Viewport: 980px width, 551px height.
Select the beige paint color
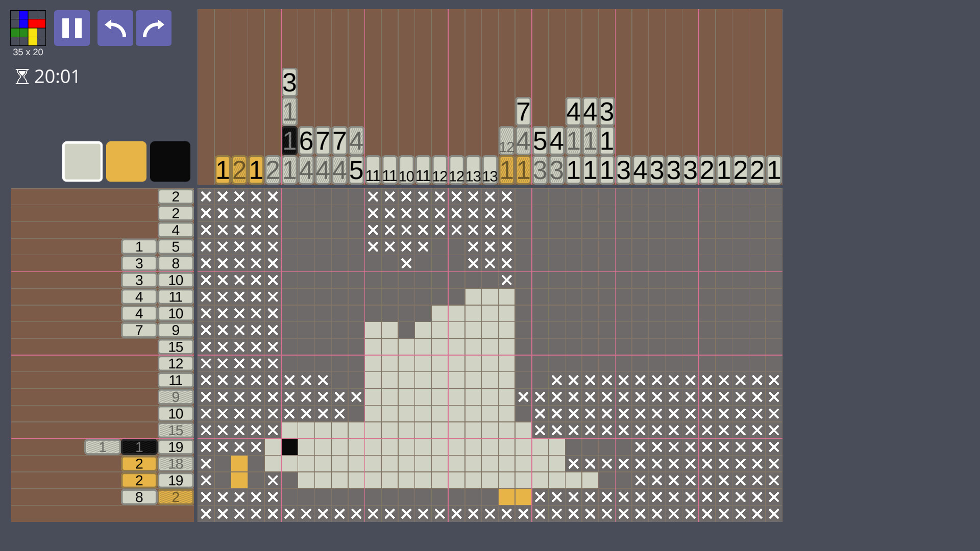(x=82, y=161)
